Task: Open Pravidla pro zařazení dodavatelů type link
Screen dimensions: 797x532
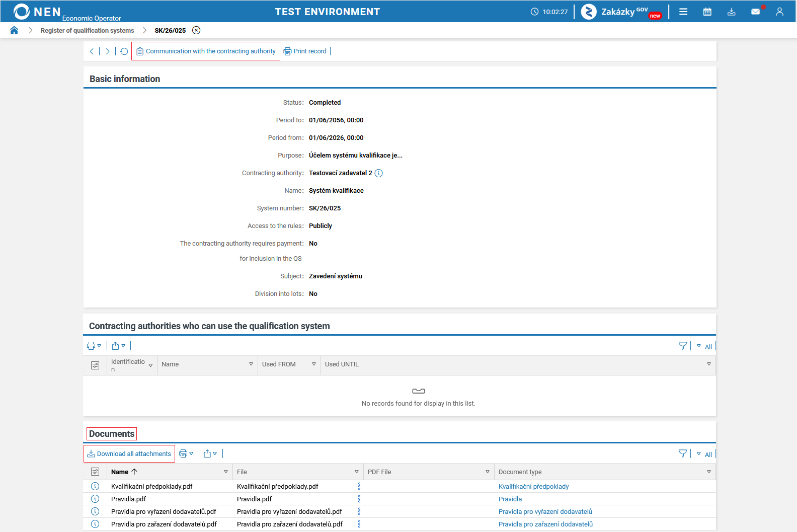Action: [545, 524]
